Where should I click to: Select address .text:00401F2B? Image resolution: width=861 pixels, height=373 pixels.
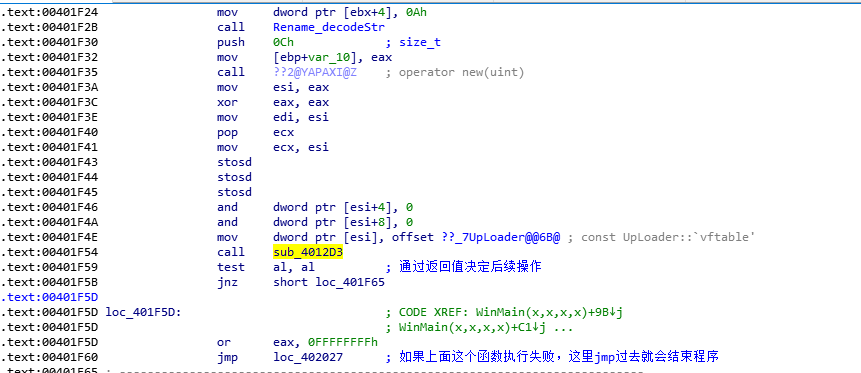pyautogui.click(x=49, y=27)
